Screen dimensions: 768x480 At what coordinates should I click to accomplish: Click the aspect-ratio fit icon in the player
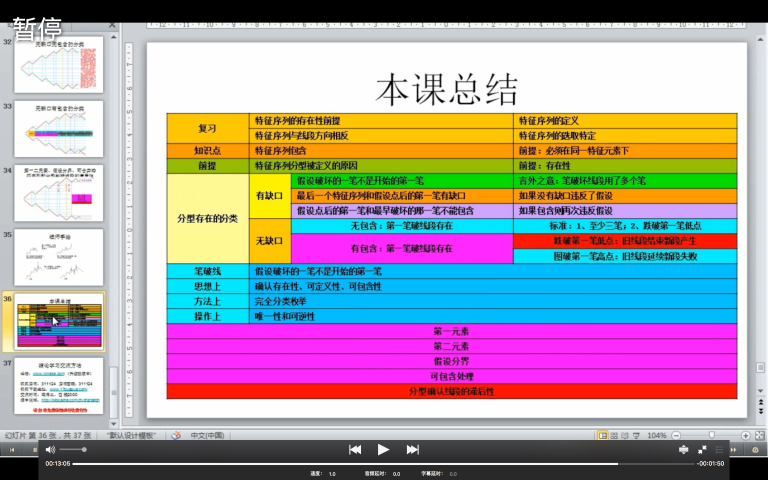point(683,450)
